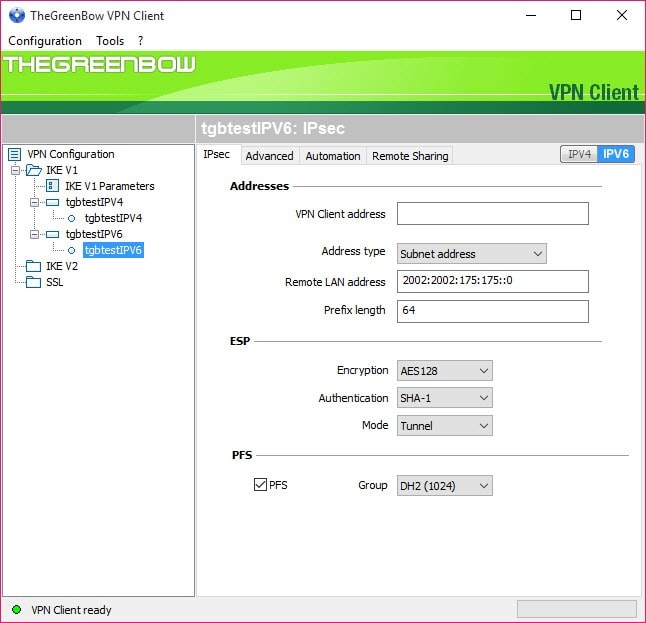Screen dimensions: 646x623
Task: Click the Prefix length field
Action: tap(493, 311)
